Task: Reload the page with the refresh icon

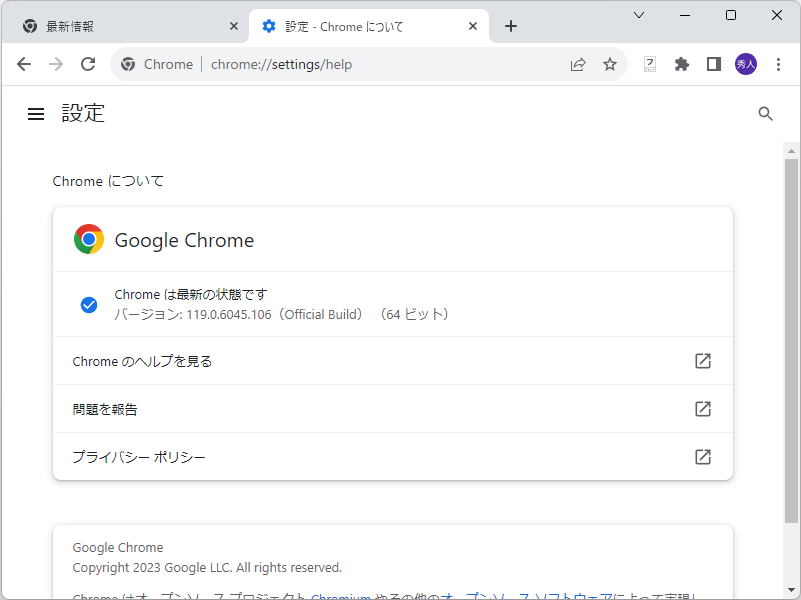Action: (x=88, y=64)
